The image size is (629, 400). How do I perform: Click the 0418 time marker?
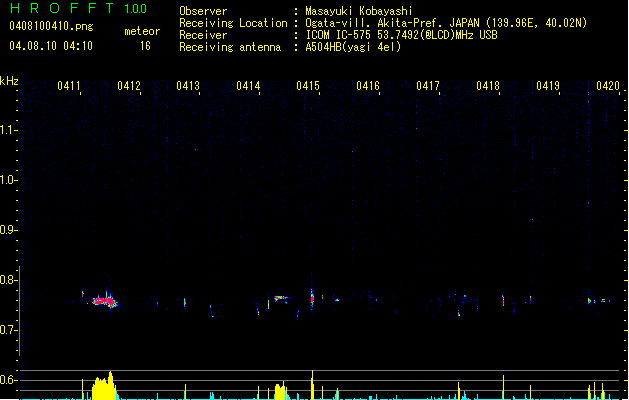[488, 86]
